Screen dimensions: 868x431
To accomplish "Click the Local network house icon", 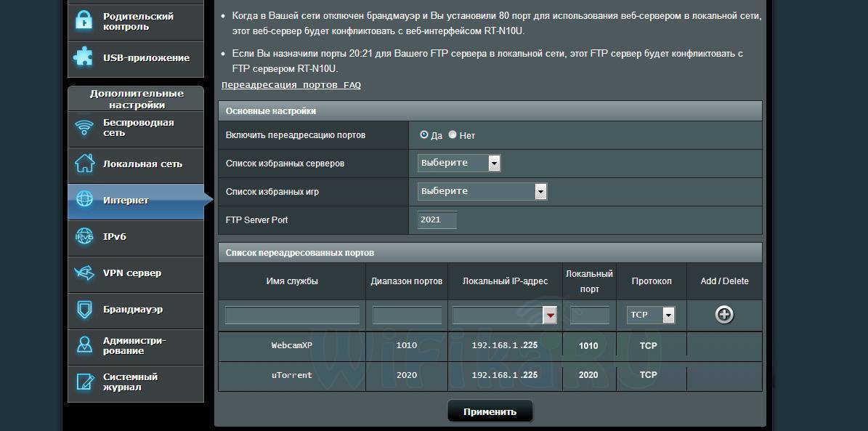I will click(84, 164).
